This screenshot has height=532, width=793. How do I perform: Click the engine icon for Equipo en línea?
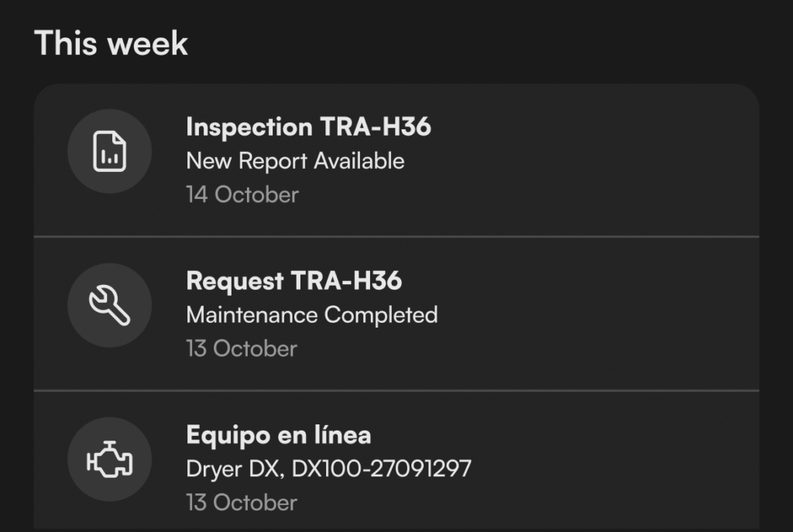(x=109, y=460)
